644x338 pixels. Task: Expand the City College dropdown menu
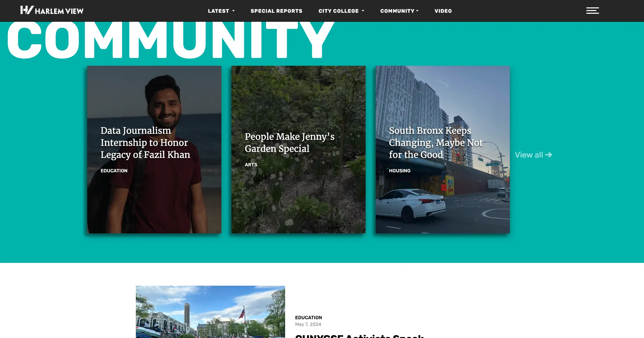click(x=341, y=11)
